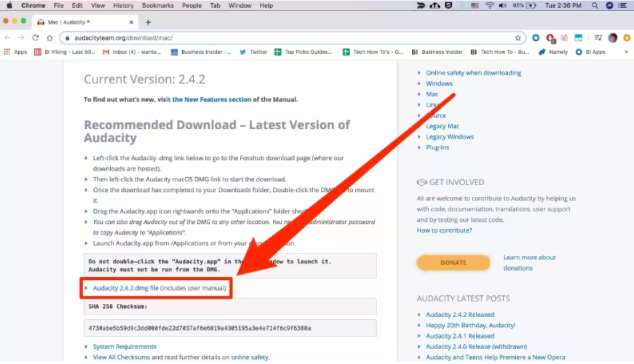
Task: Open the volume control in the menu bar
Action: (x=502, y=6)
